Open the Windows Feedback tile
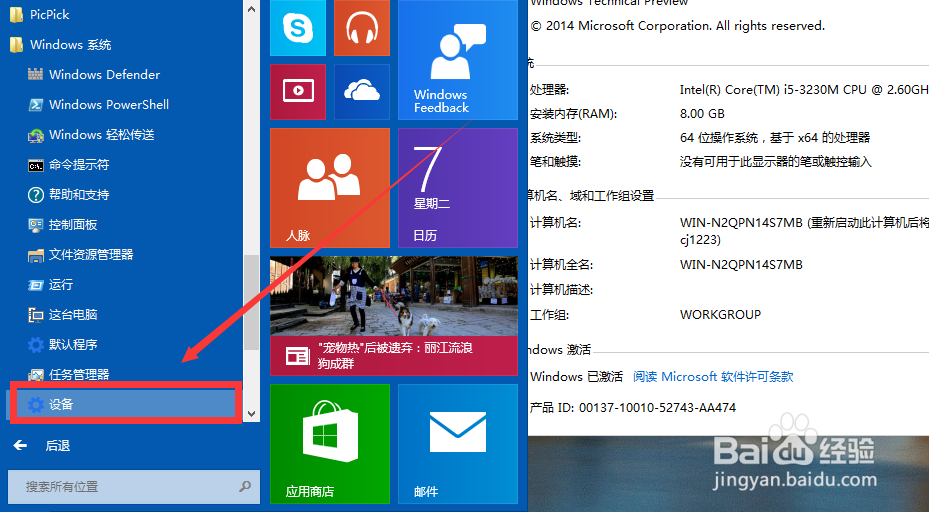929x512 pixels. (x=457, y=60)
